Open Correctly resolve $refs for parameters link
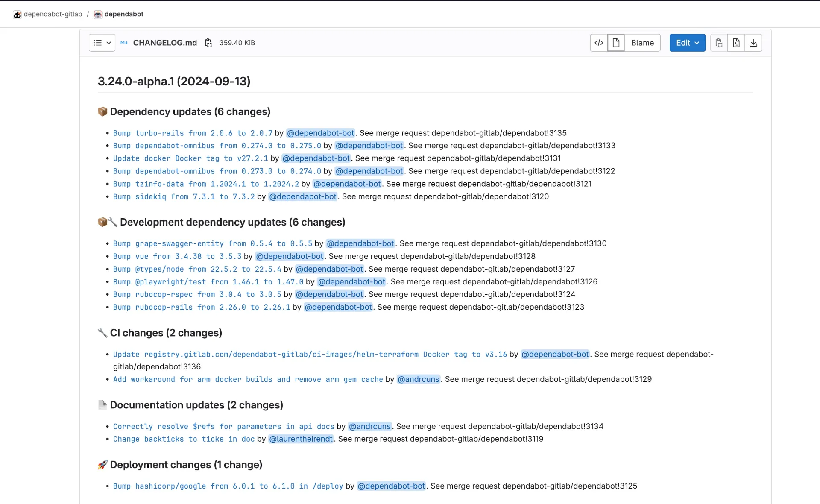 (224, 427)
